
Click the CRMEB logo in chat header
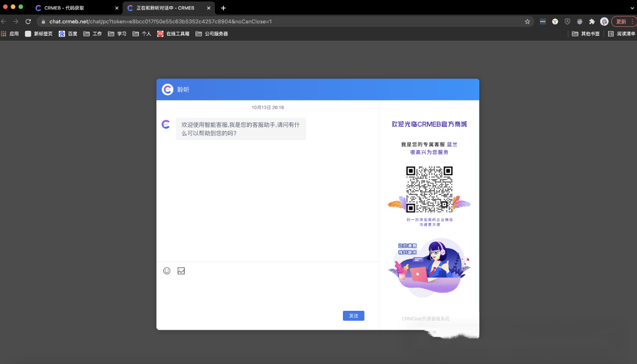167,90
